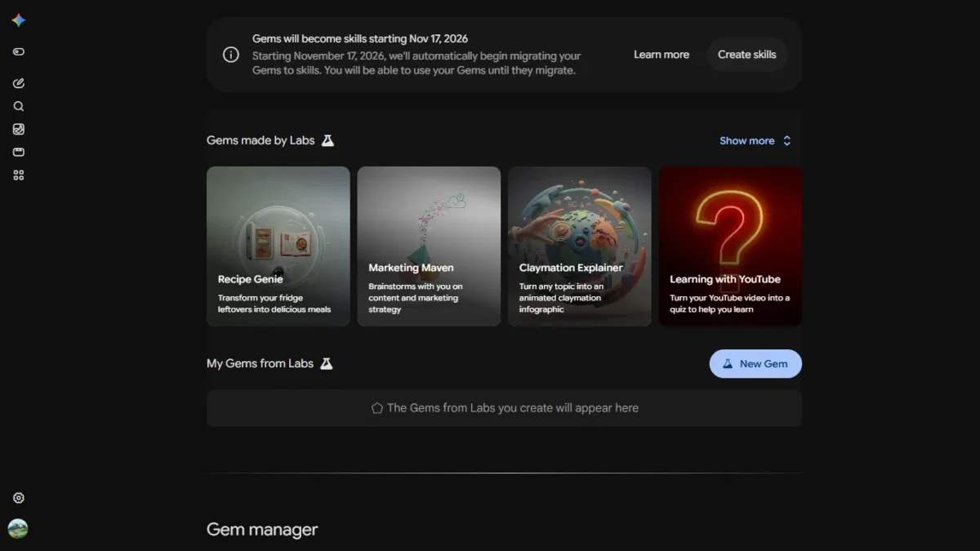Click the New Gem button
Viewport: 980px width, 551px height.
(755, 364)
